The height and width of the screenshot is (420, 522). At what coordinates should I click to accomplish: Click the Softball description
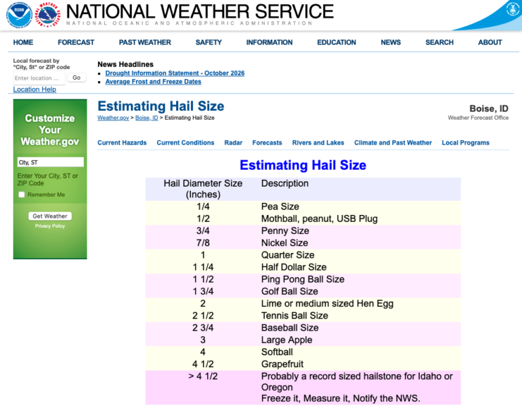[x=277, y=352]
